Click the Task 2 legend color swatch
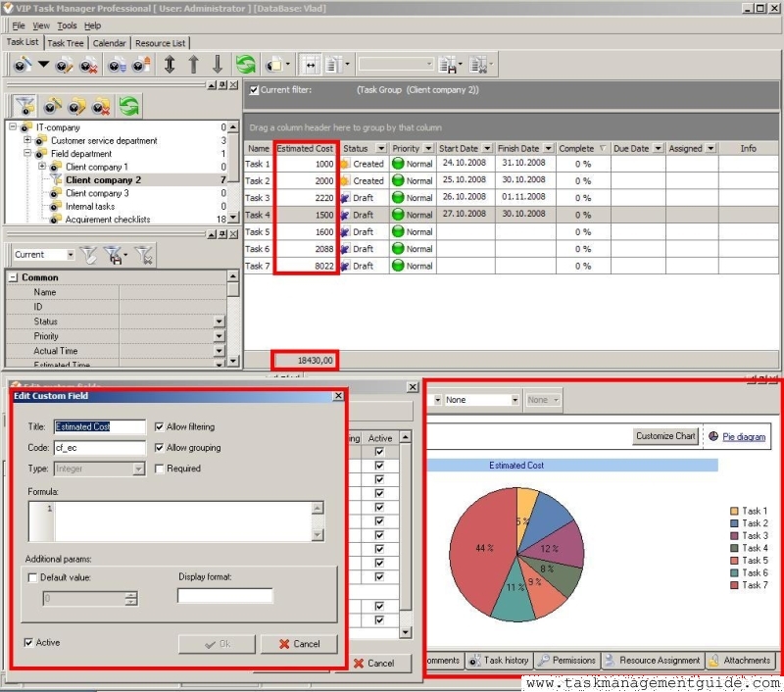The image size is (784, 692). tap(734, 523)
